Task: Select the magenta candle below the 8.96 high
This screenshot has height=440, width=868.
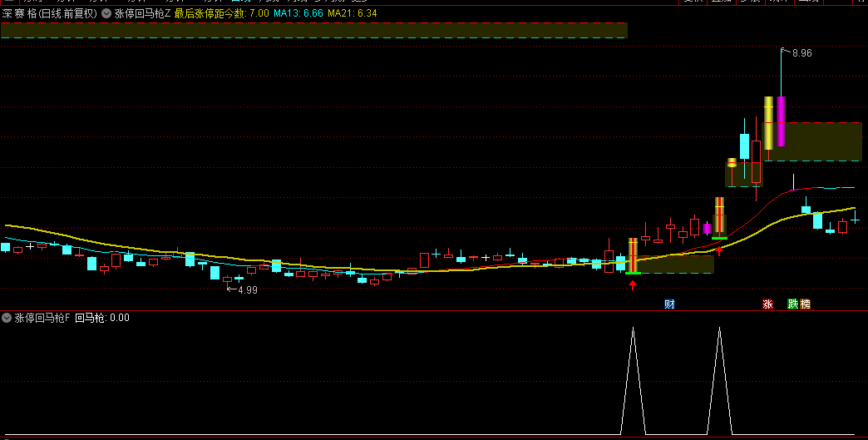Action: click(781, 121)
